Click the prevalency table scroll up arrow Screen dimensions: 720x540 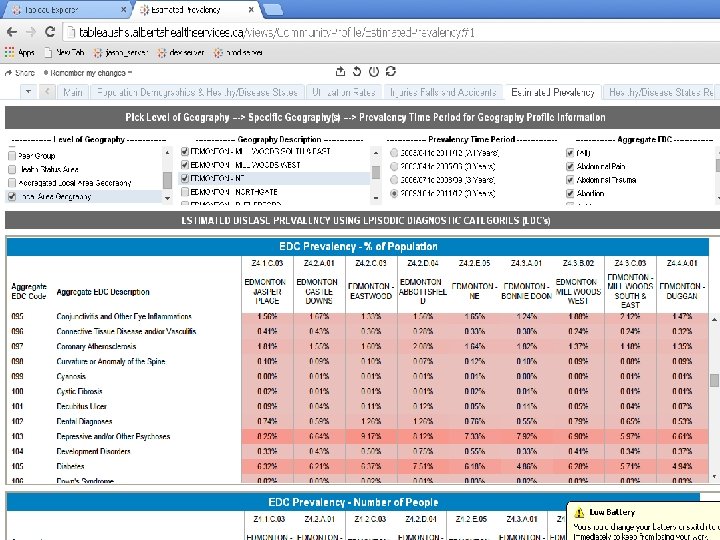714,319
